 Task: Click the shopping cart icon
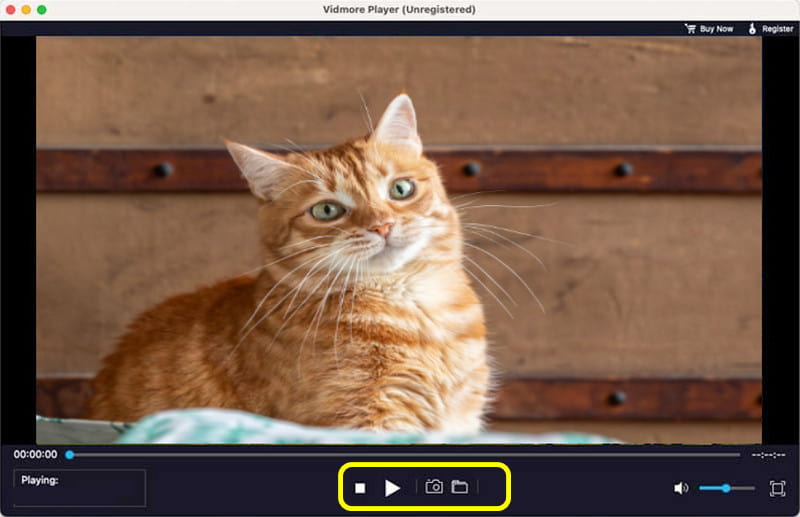[690, 29]
